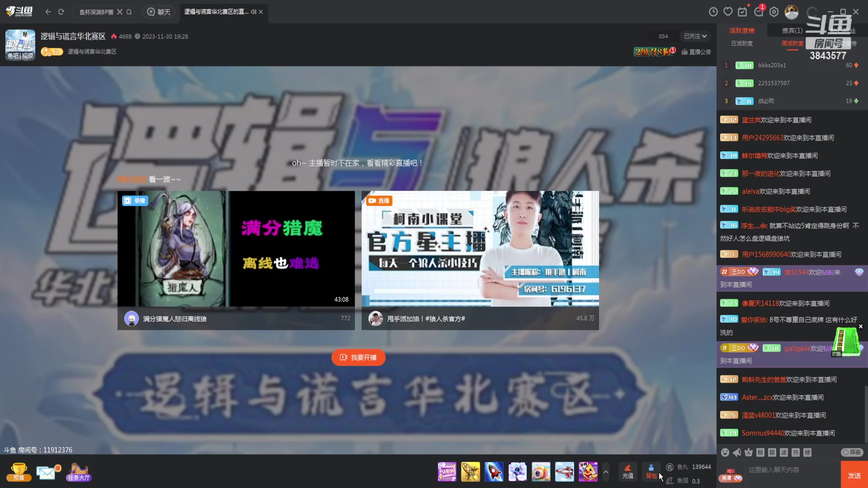Toggle 热 hot chat option
The width and height of the screenshot is (868, 488).
(796, 452)
